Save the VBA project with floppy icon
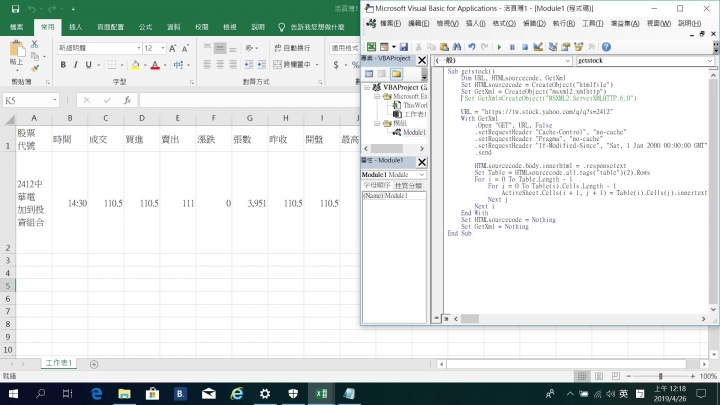This screenshot has height=405, width=720. (404, 47)
